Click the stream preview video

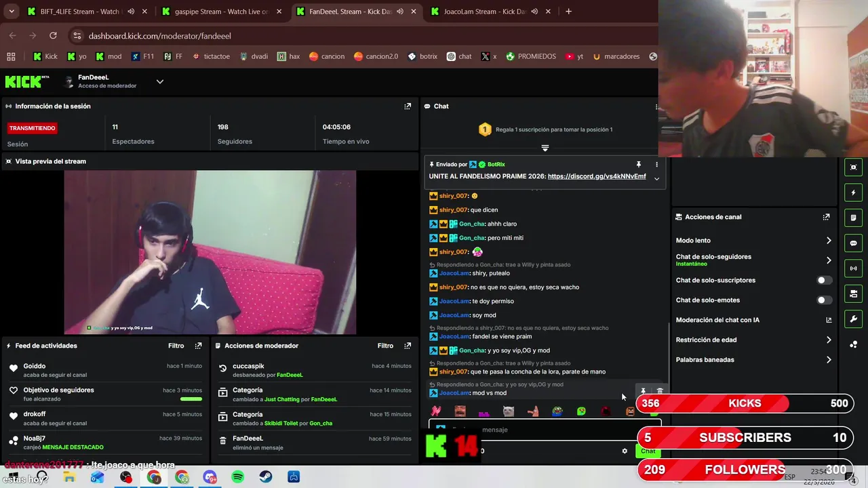click(x=210, y=252)
